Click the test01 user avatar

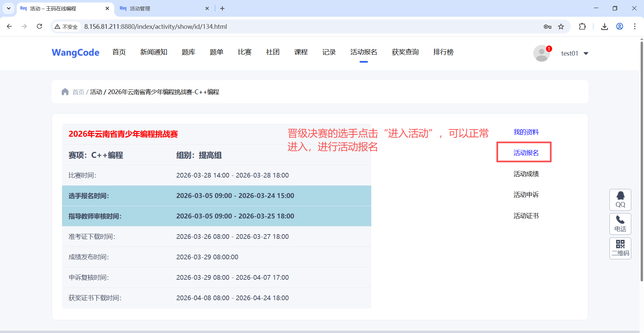coord(542,53)
